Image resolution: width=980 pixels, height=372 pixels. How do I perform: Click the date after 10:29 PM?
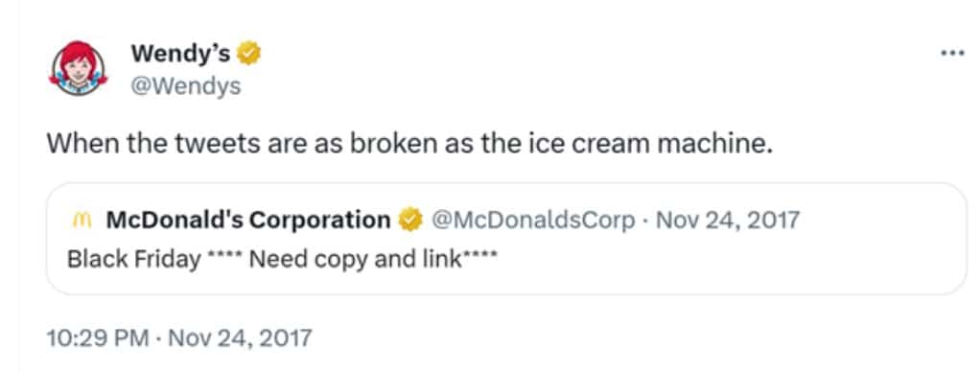240,338
